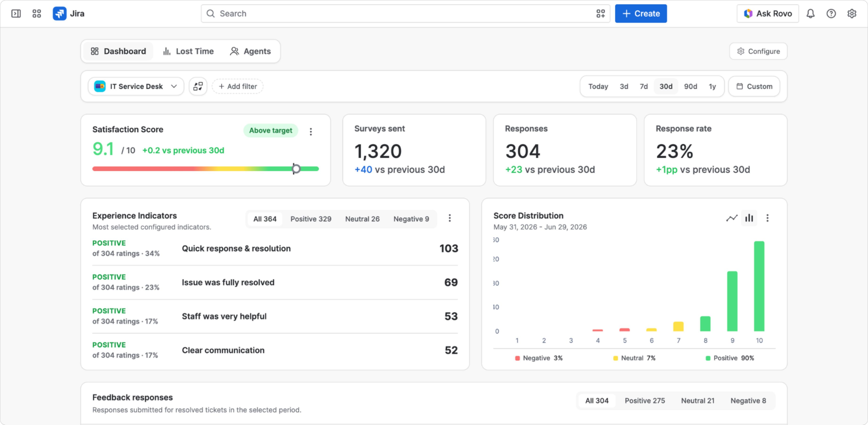Select the 90d time range
Screen dimensions: 868x425
tap(690, 86)
